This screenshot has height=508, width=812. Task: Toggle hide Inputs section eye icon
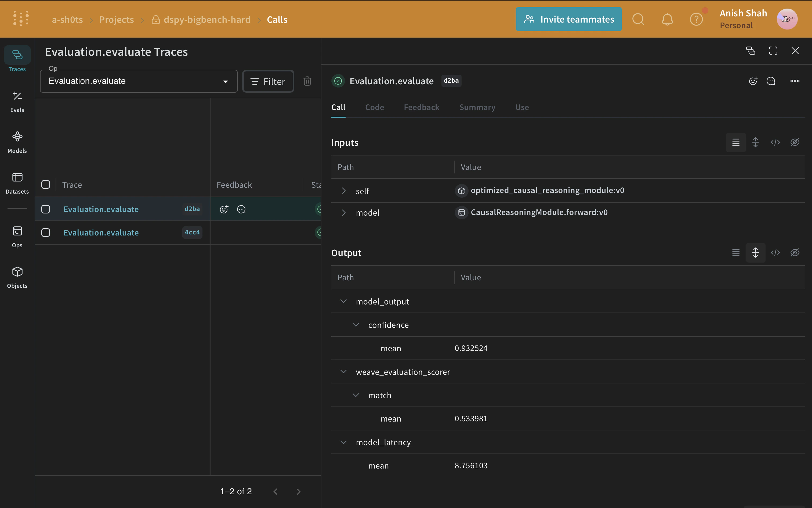click(x=795, y=143)
